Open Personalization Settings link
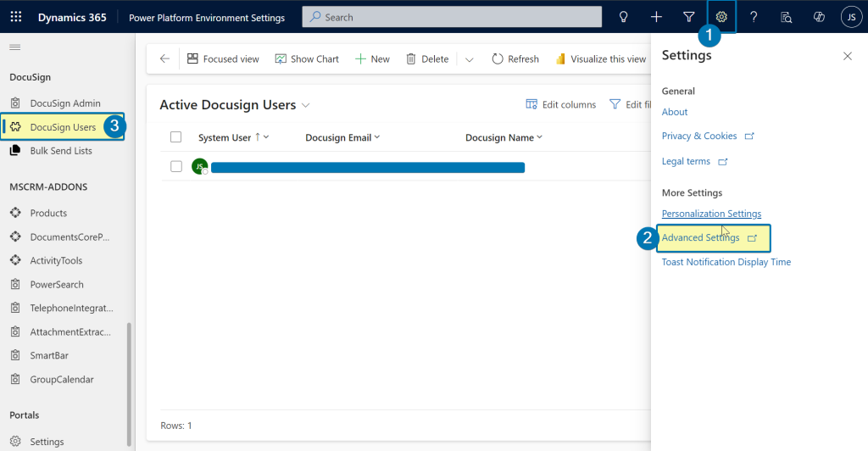 coord(711,214)
